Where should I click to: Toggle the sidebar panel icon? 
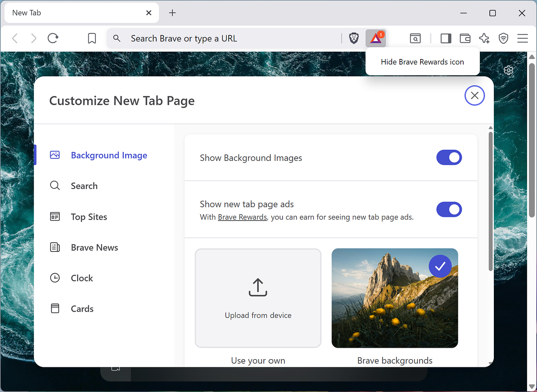tap(446, 38)
